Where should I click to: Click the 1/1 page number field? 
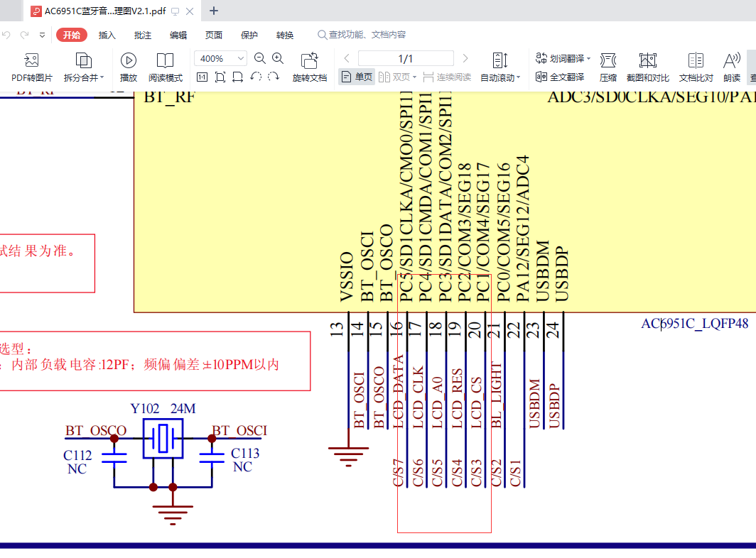(406, 58)
